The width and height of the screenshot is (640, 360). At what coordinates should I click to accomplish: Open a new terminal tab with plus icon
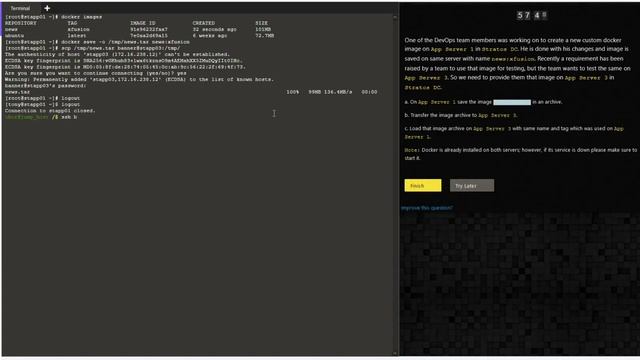point(47,8)
